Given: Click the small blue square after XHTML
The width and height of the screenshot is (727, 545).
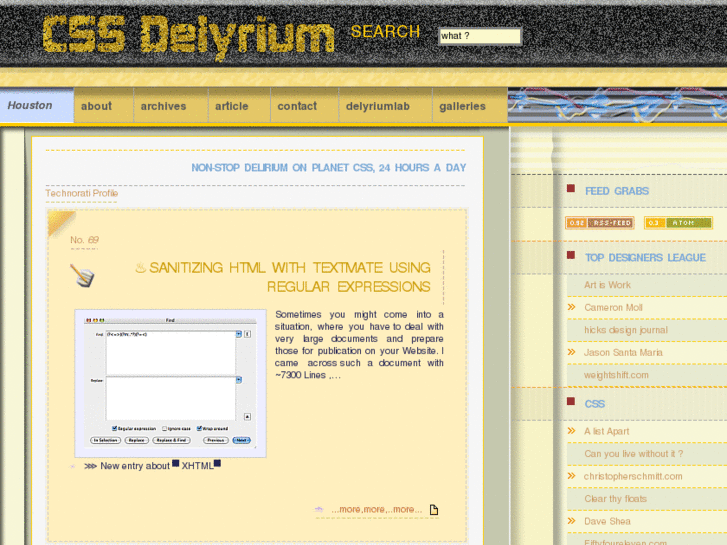Looking at the screenshot, I should (217, 463).
